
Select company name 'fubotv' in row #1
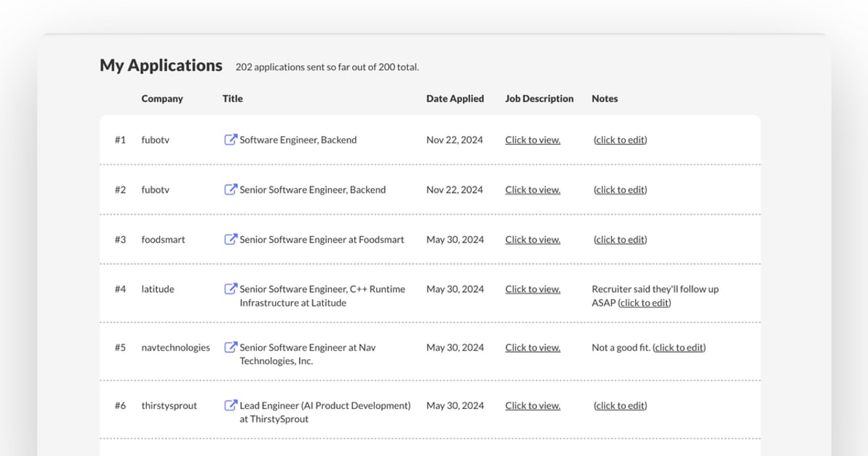click(156, 140)
